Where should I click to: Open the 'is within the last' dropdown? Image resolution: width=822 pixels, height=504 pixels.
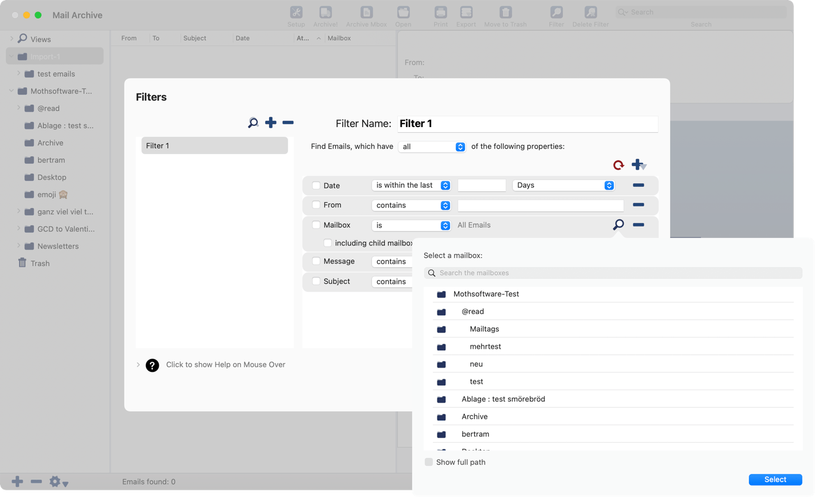pos(412,185)
